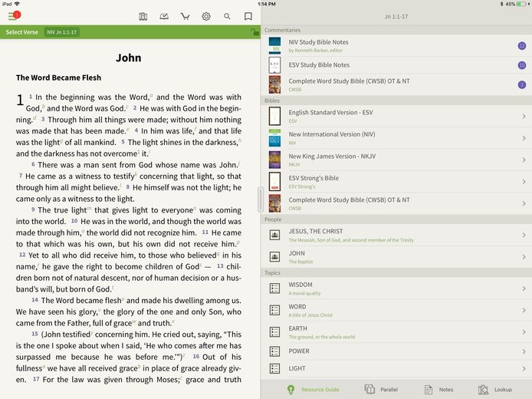Viewport: 532px width, 399px height.
Task: Tap list icon beside EARTH topic
Action: (274, 332)
